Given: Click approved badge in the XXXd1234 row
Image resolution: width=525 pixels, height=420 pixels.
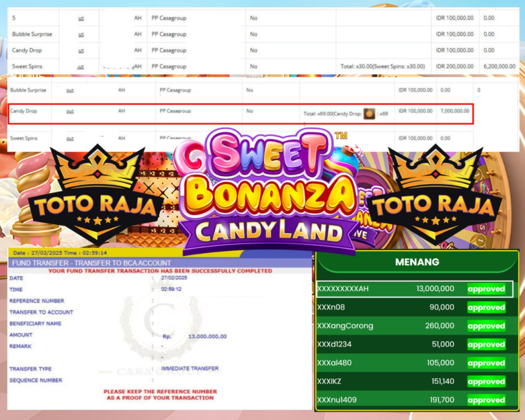Looking at the screenshot, I should 486,344.
